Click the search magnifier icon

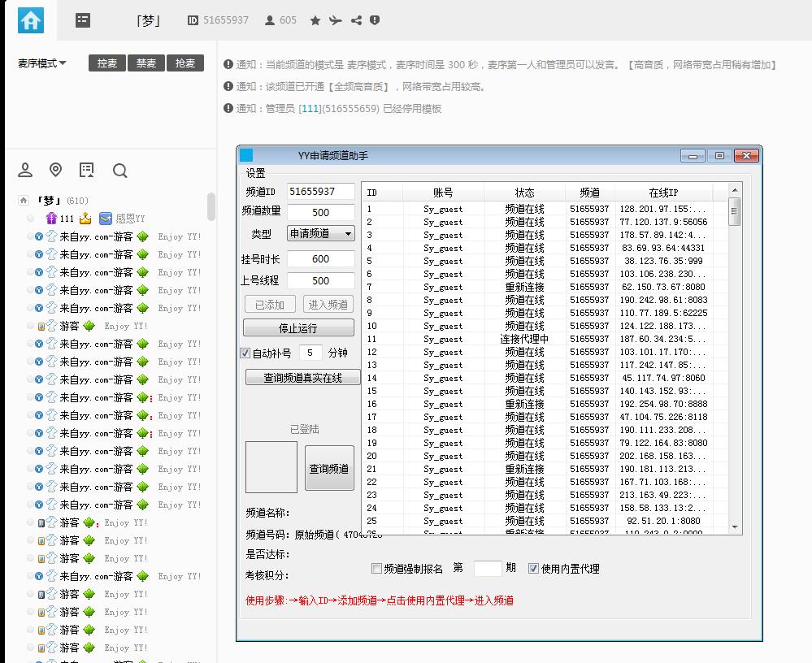click(x=120, y=170)
